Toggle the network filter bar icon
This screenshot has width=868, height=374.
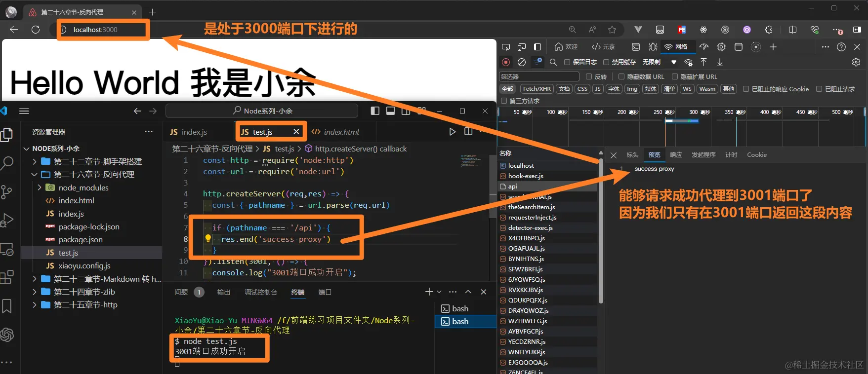pyautogui.click(x=537, y=62)
